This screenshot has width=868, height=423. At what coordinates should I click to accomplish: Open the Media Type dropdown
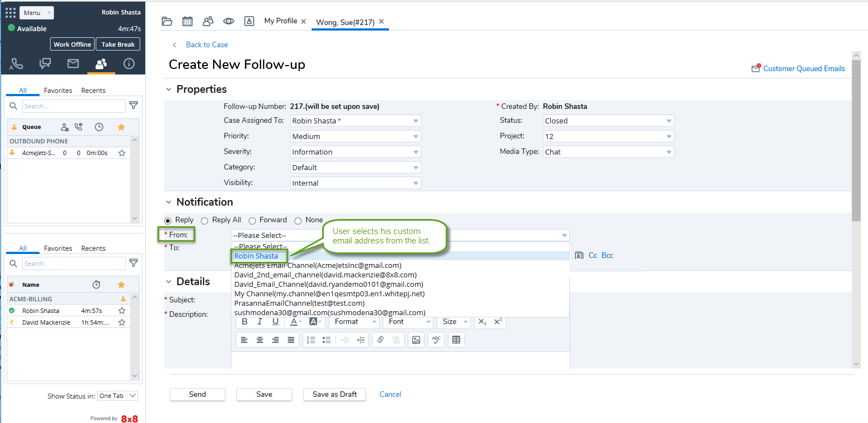(609, 152)
